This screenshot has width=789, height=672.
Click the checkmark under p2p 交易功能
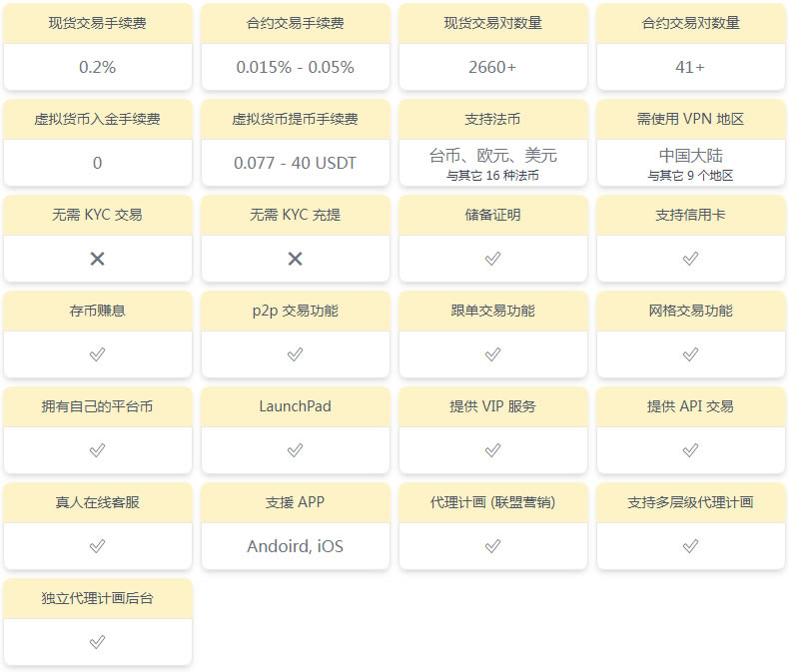pyautogui.click(x=295, y=354)
